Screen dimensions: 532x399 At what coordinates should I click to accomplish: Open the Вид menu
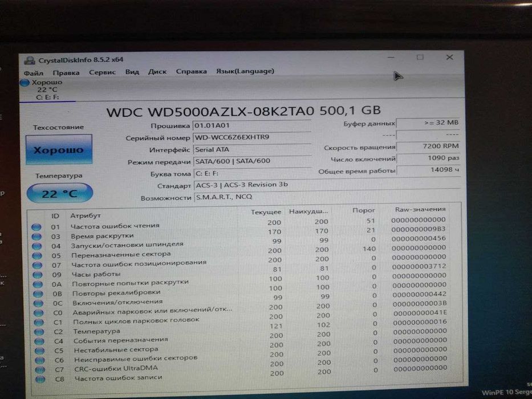pos(132,72)
